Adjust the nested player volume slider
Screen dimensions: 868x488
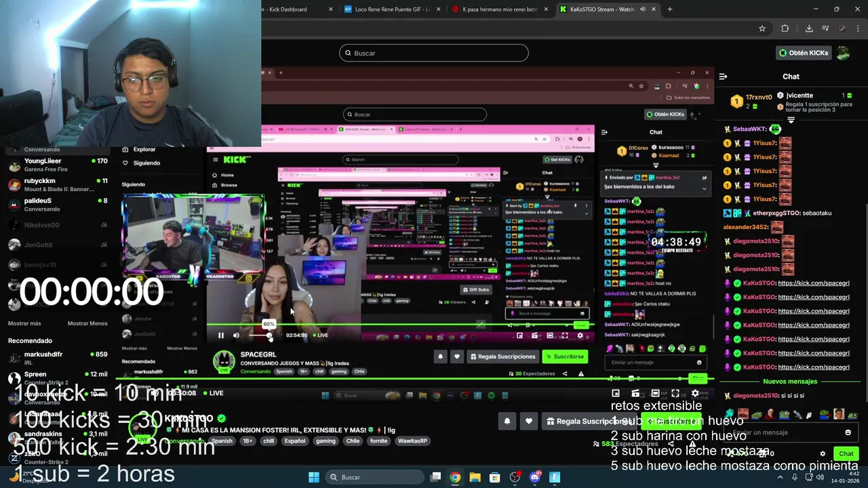(260, 335)
